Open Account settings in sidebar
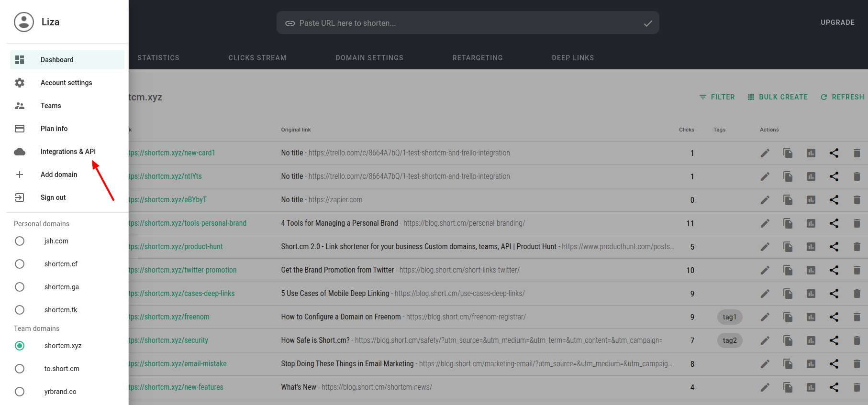 [x=66, y=83]
